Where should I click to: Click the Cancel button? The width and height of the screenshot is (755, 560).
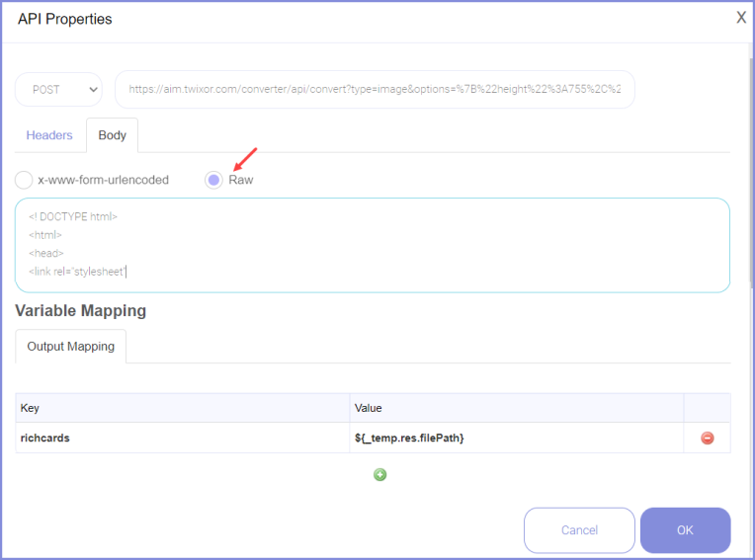click(579, 530)
